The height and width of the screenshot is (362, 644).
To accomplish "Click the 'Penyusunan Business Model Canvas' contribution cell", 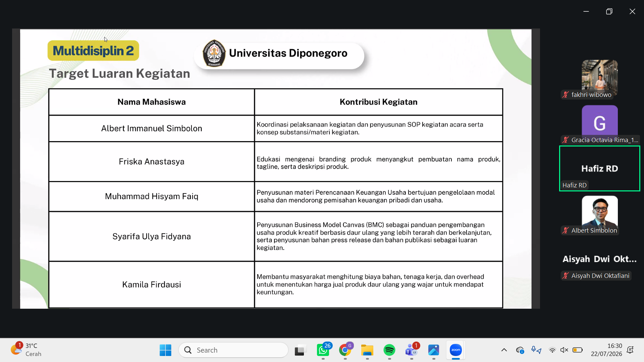I will click(379, 236).
